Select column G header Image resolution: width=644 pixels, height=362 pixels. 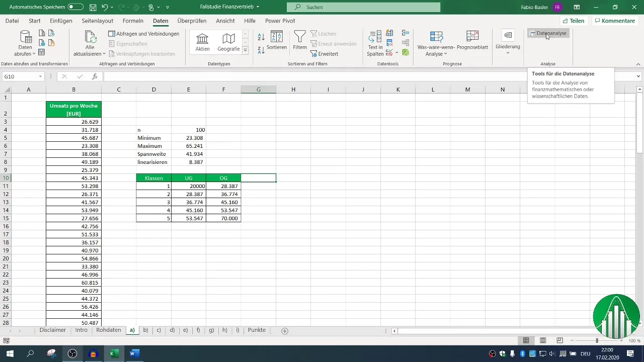point(258,89)
